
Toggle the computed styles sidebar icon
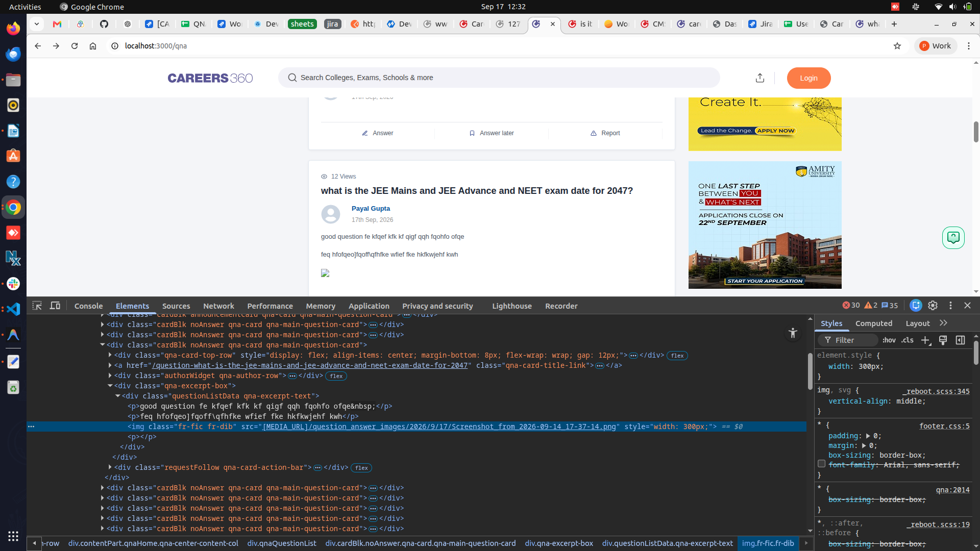(960, 340)
